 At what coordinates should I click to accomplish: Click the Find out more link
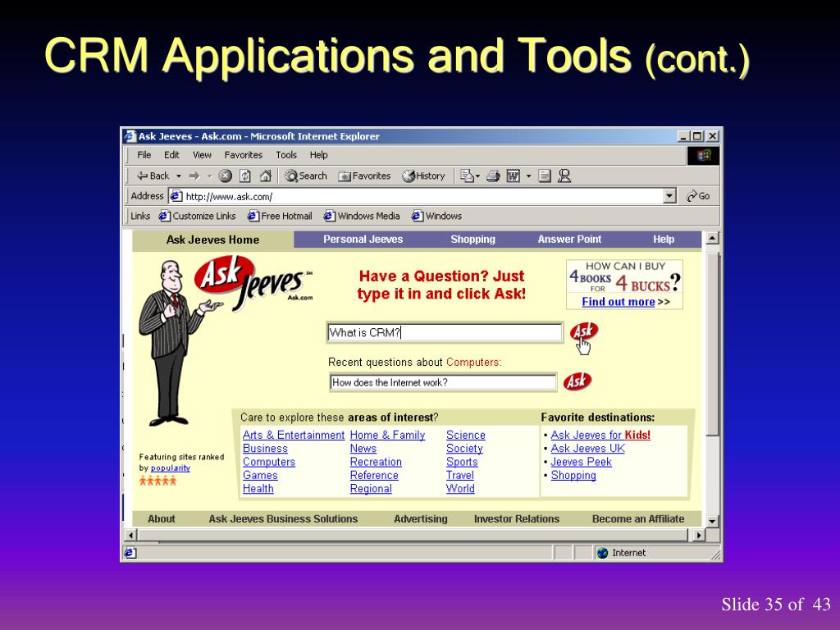pos(619,302)
